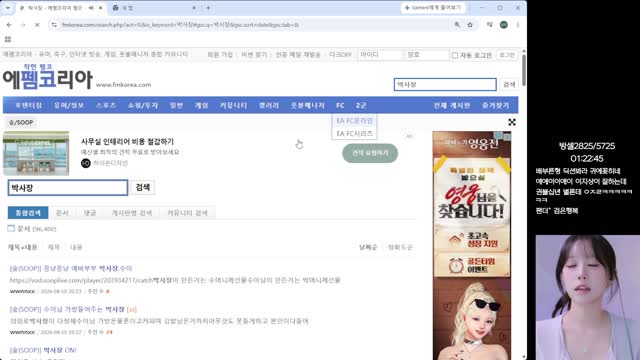This screenshot has width=640, height=360.
Task: Click the header search box containing 박사장
Action: [x=445, y=84]
